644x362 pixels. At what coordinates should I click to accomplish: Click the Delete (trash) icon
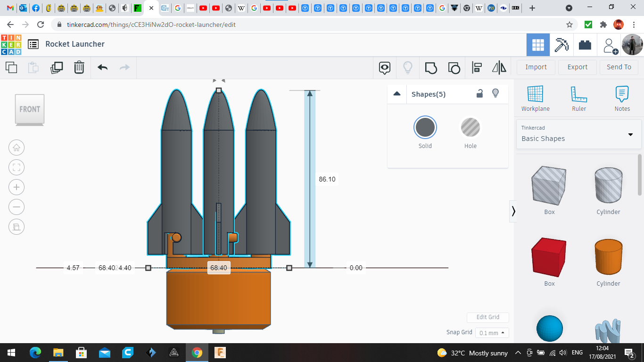pos(79,67)
